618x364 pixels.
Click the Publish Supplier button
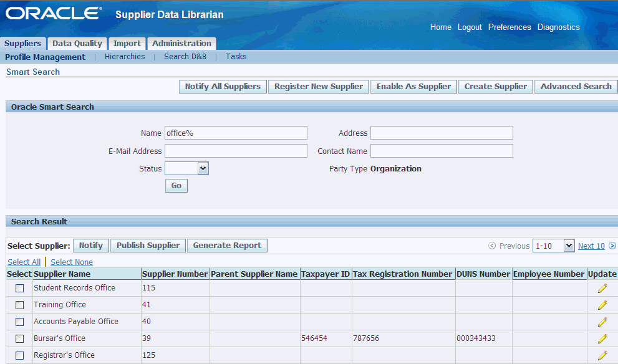click(148, 246)
